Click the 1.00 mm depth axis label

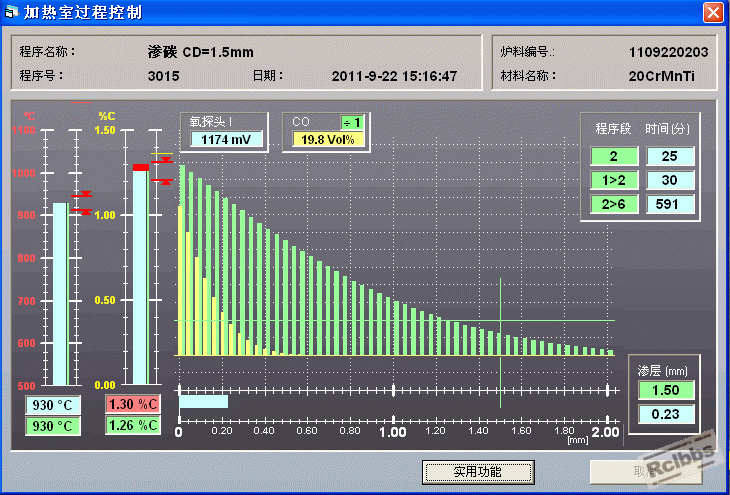click(x=393, y=432)
